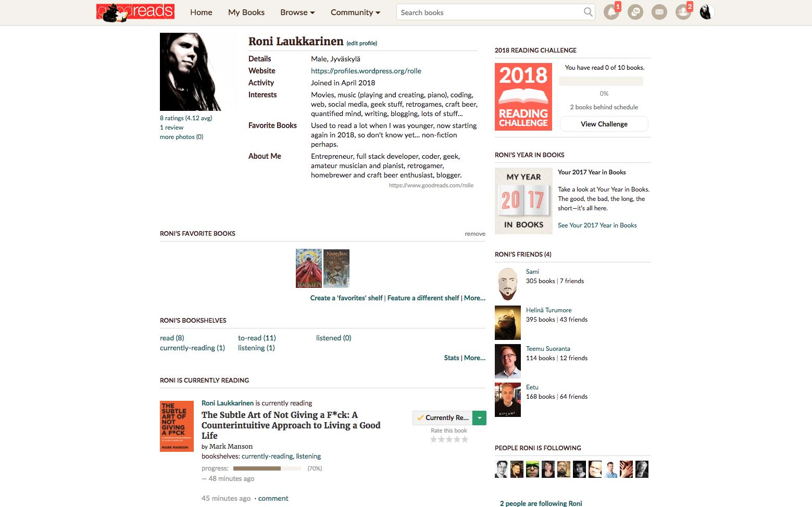Open the notifications bell icon

point(611,12)
